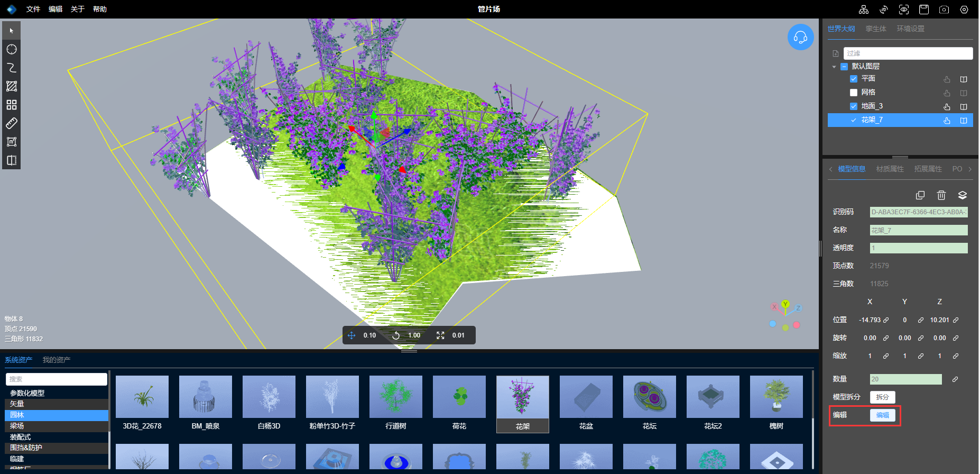Image resolution: width=980 pixels, height=474 pixels.
Task: Uncheck the 地面_3 layer checkbox
Action: [x=854, y=106]
